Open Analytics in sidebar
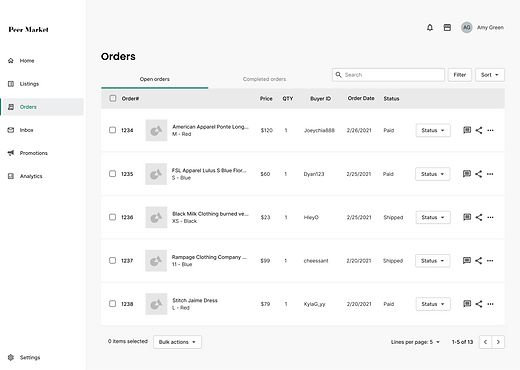 click(x=31, y=176)
